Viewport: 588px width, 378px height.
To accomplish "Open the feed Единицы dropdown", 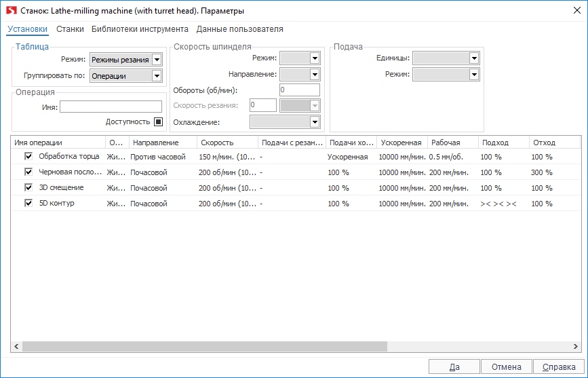I will 474,58.
